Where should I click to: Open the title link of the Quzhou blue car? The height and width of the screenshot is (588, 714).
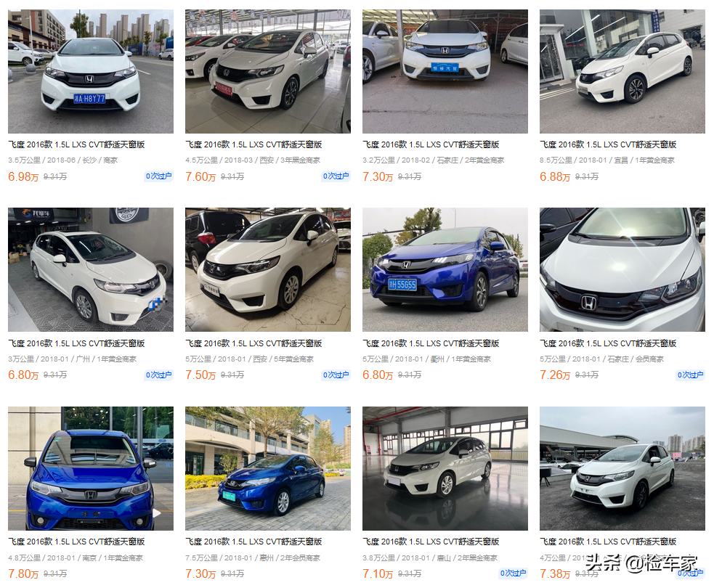point(431,343)
